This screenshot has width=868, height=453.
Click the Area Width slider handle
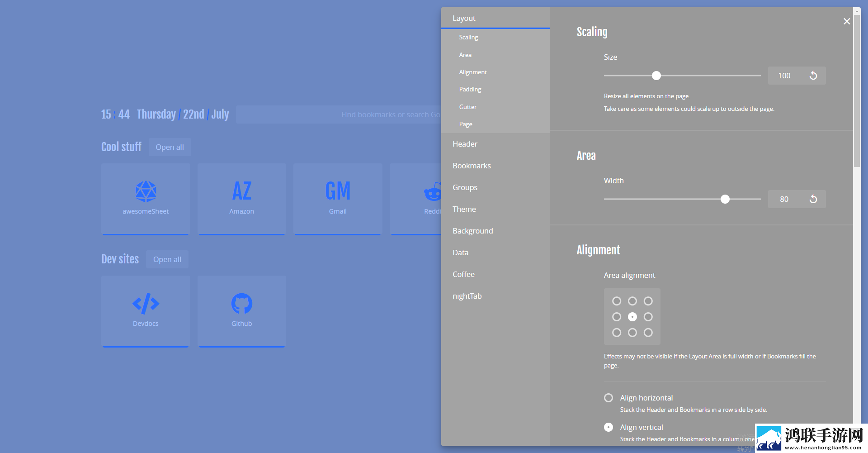(x=725, y=199)
